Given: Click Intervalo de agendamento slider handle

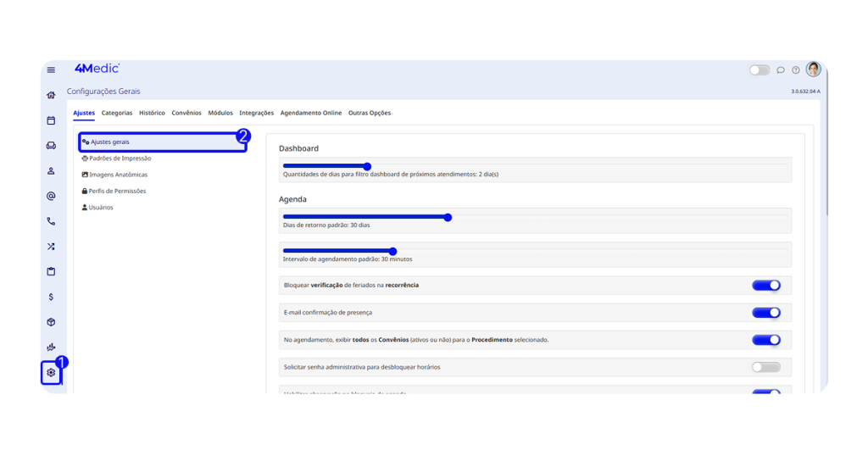Looking at the screenshot, I should click(x=393, y=251).
